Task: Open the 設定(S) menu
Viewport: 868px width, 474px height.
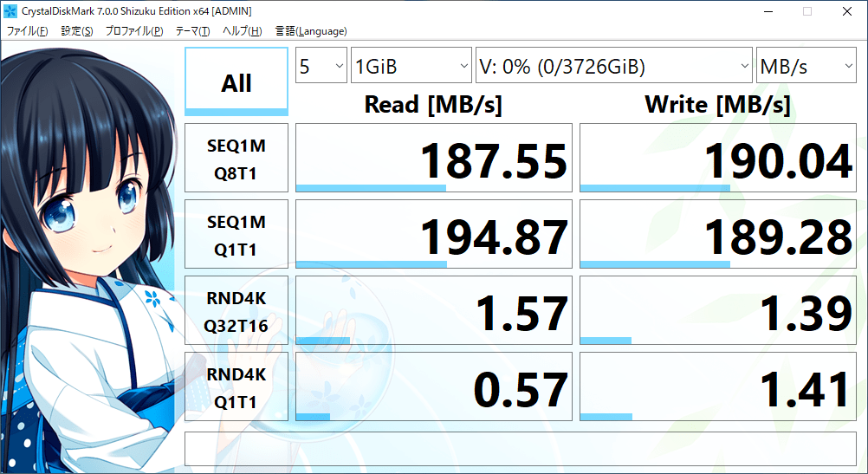Action: click(x=77, y=31)
